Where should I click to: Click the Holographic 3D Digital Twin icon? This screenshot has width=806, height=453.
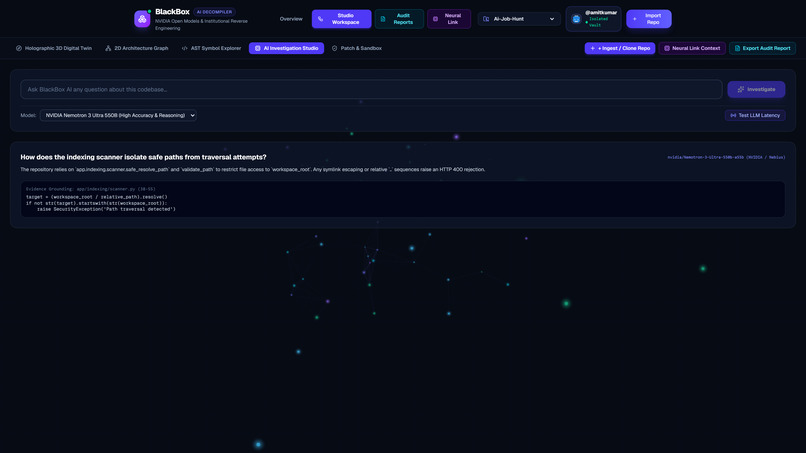19,48
